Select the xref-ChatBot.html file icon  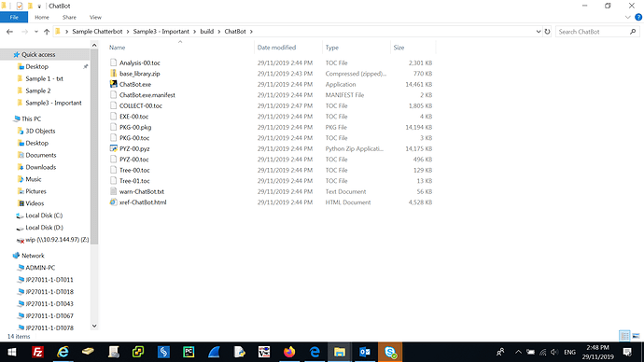[113, 202]
